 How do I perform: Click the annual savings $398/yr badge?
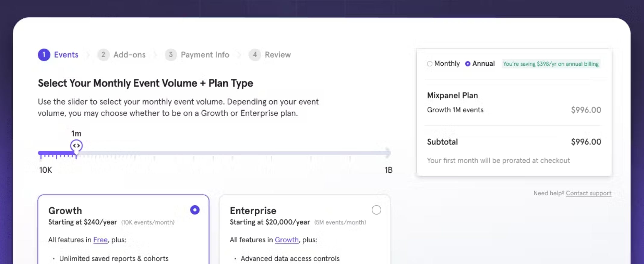[x=551, y=64]
